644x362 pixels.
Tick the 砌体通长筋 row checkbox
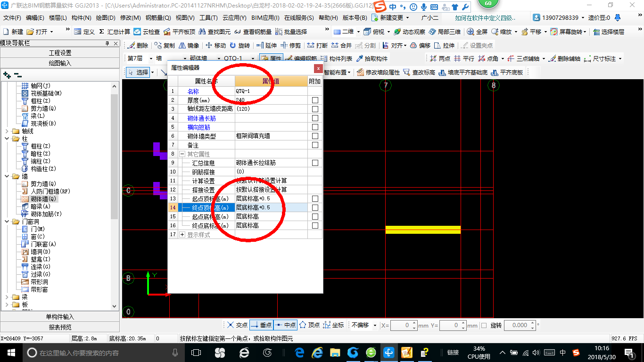(315, 118)
